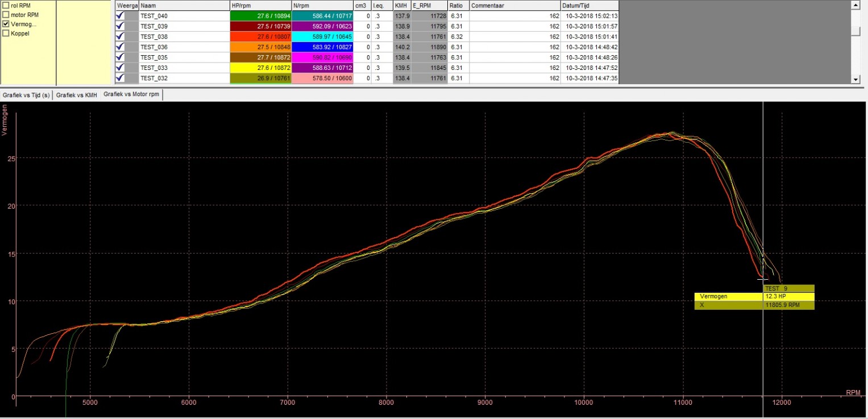
Task: Sort by the Naam column header
Action: click(x=184, y=5)
